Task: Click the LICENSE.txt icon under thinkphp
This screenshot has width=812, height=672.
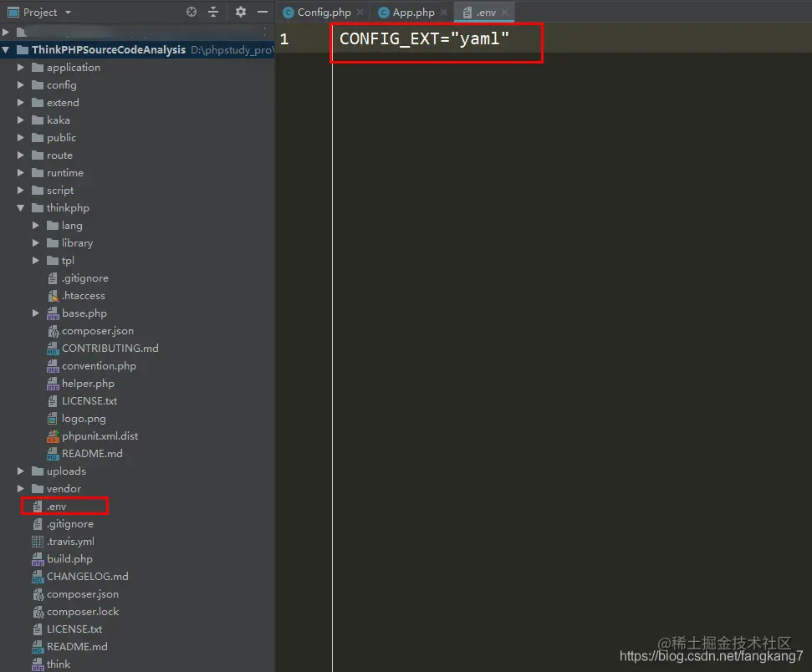Action: click(53, 401)
